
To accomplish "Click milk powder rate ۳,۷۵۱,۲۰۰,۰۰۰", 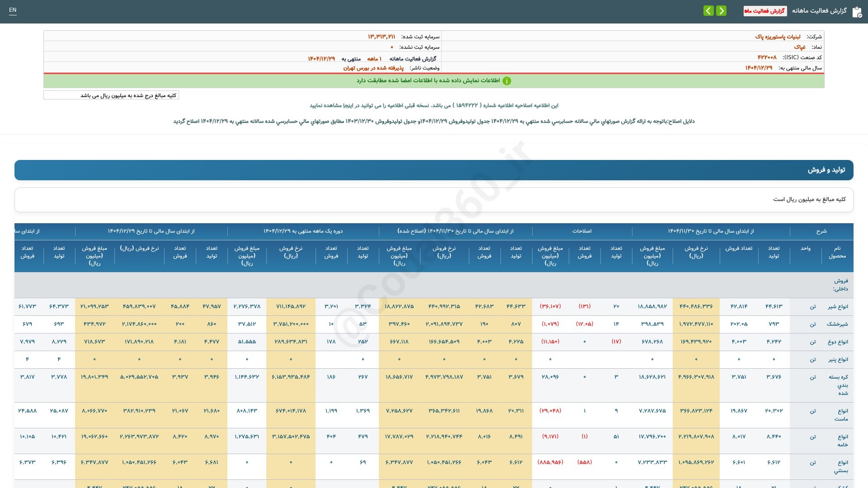I will click(291, 324).
